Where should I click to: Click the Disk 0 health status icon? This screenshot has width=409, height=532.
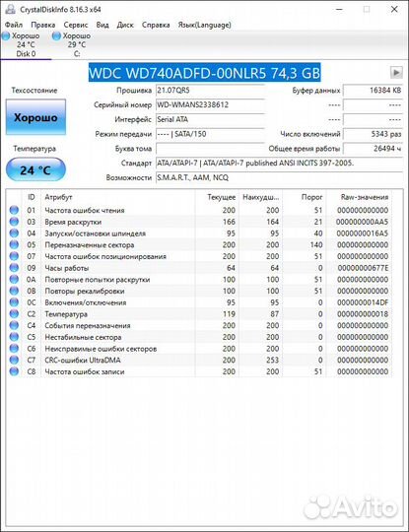point(6,36)
